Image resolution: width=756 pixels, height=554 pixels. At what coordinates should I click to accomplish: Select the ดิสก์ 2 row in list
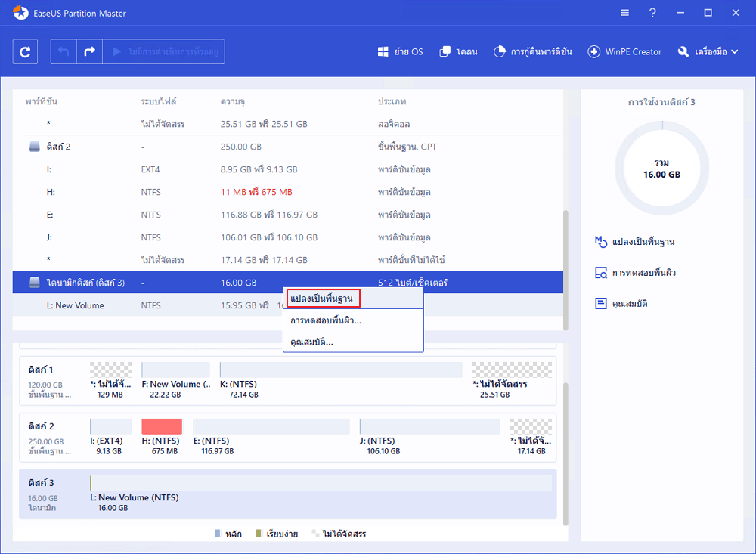pyautogui.click(x=288, y=147)
